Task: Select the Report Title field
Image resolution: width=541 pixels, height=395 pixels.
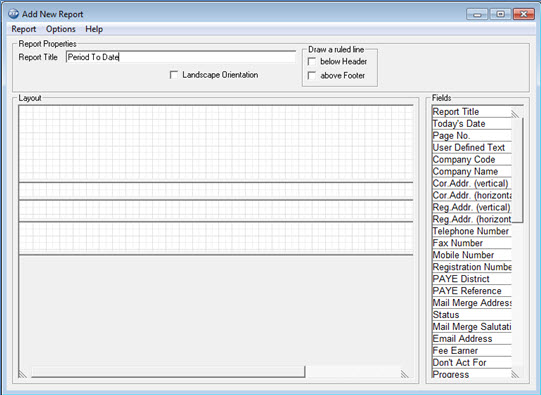Action: 472,112
